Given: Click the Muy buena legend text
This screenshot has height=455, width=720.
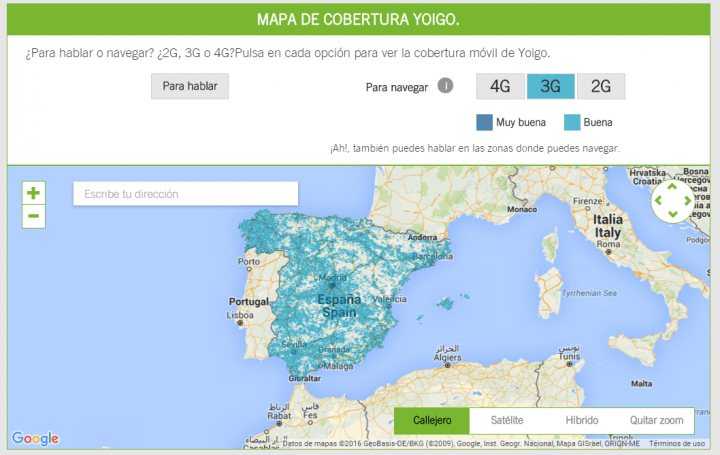Looking at the screenshot, I should coord(521,123).
